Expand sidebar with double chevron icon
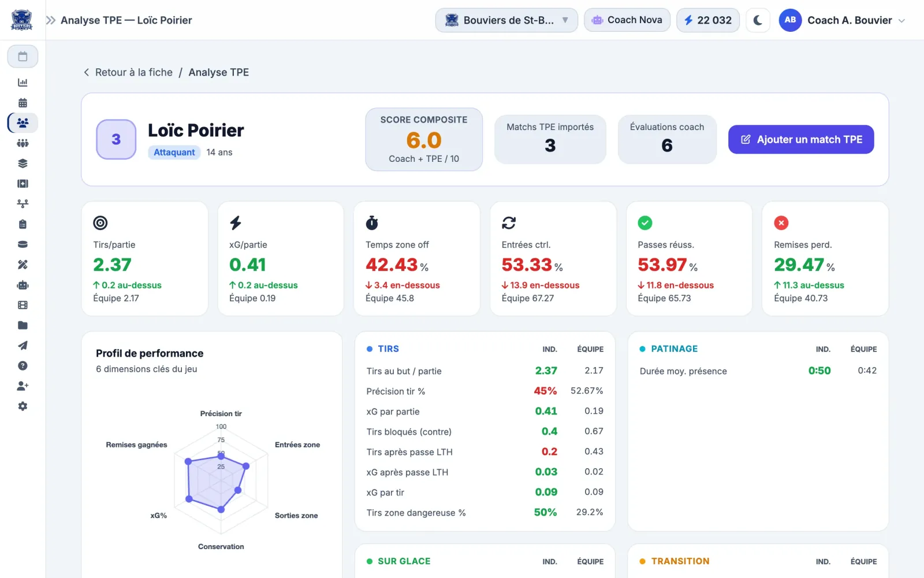This screenshot has width=924, height=578. click(x=51, y=20)
